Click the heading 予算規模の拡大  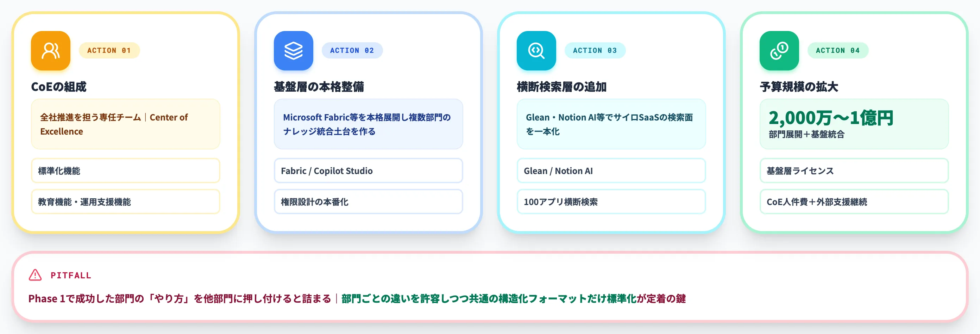tap(799, 87)
